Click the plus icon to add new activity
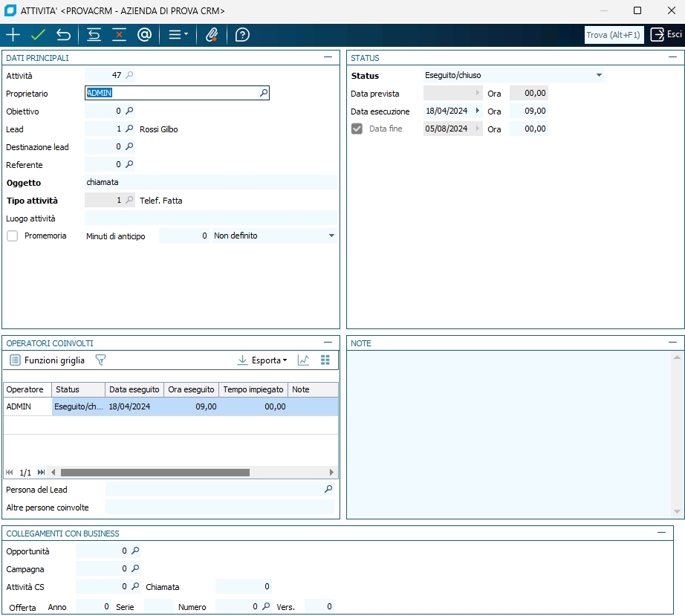The image size is (685, 616). click(13, 35)
